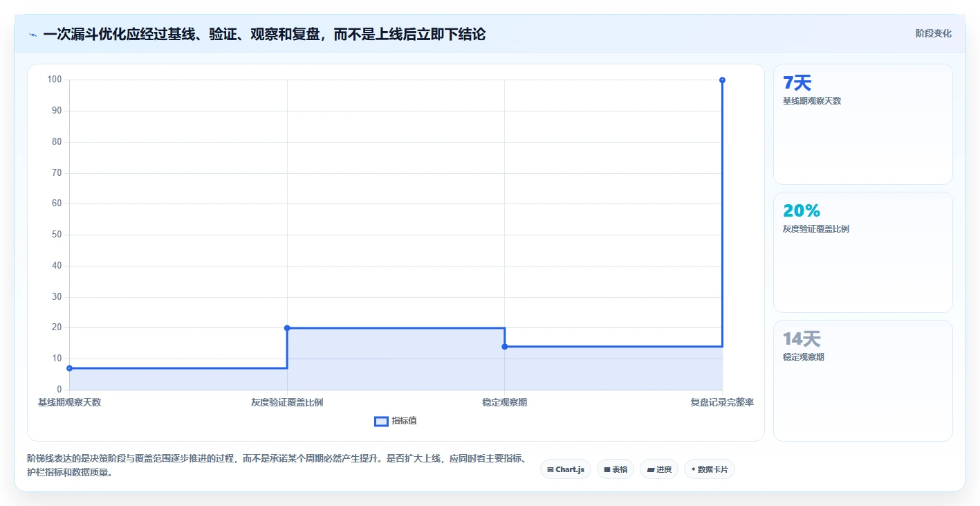Viewport: 980px width, 506px height.
Task: Click the lightning icon before the title
Action: (x=33, y=34)
